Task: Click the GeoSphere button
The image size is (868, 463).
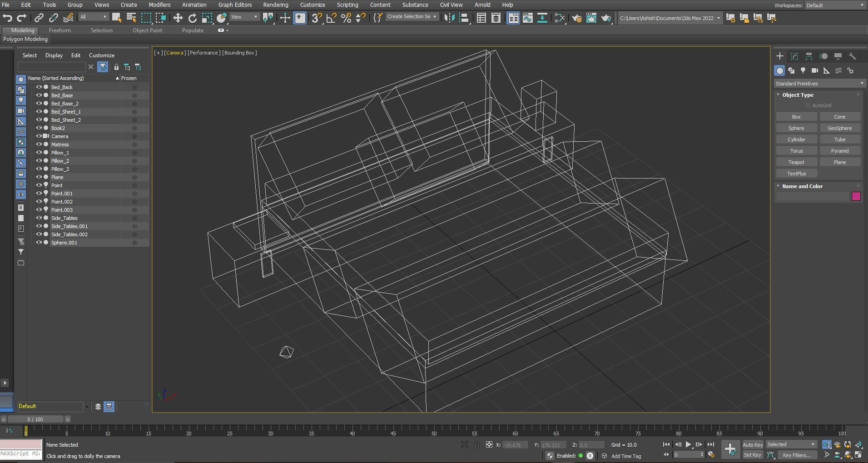Action: pos(839,128)
